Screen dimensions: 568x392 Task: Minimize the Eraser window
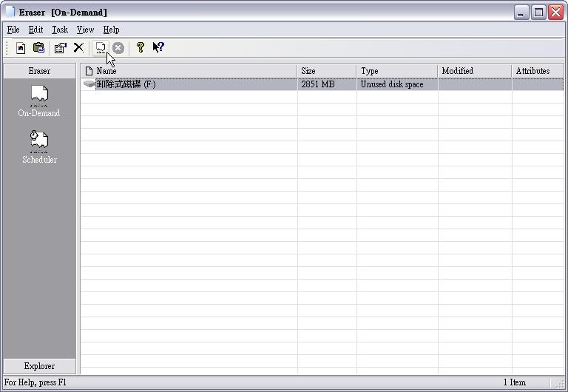click(521, 13)
